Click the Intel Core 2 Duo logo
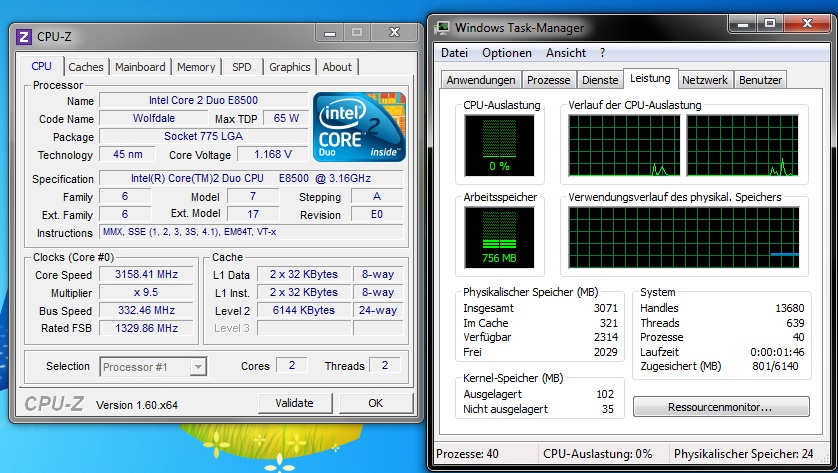Image resolution: width=838 pixels, height=473 pixels. click(x=359, y=127)
